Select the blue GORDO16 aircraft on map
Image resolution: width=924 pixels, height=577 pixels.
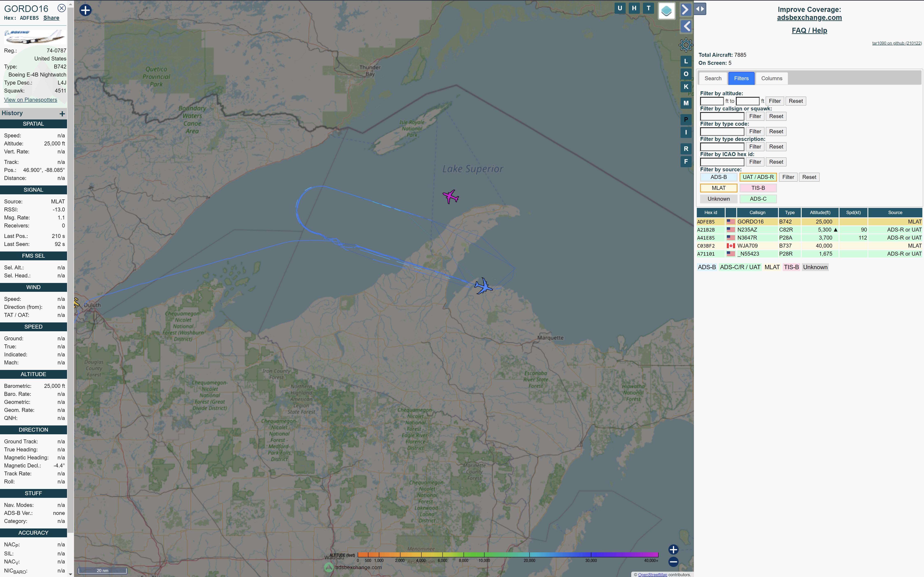pos(483,286)
